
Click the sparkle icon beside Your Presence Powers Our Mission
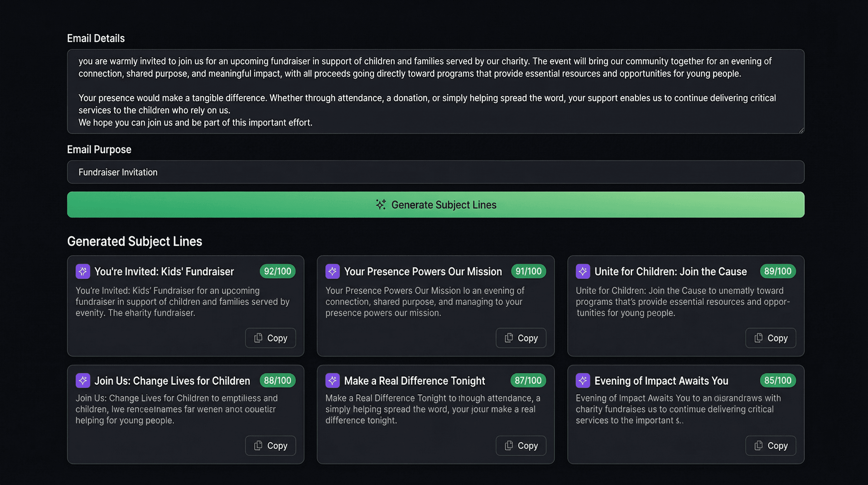[333, 271]
